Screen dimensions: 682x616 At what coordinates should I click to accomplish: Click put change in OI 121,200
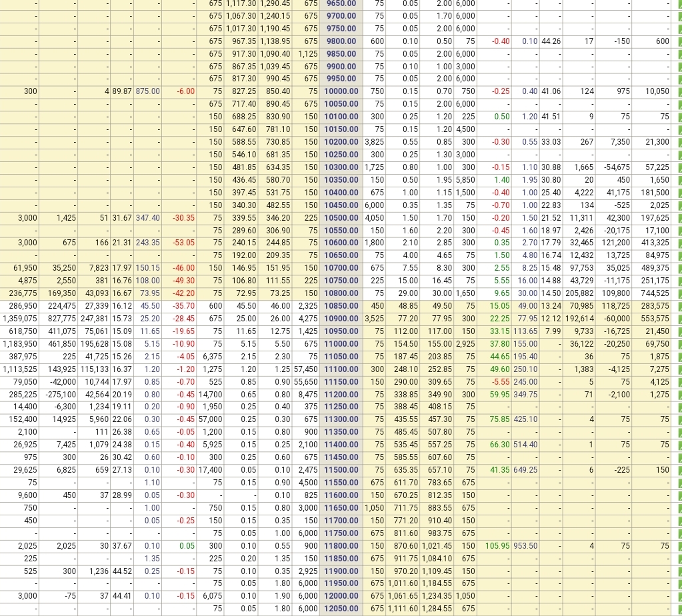tap(615, 243)
